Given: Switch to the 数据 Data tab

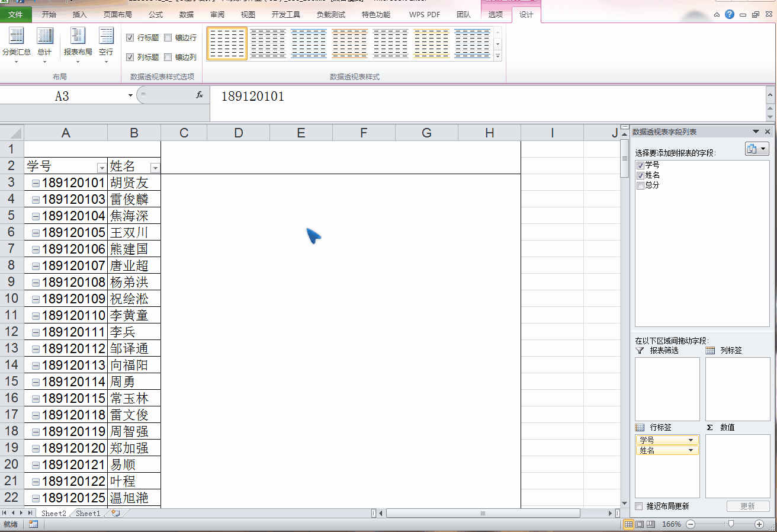Looking at the screenshot, I should pyautogui.click(x=186, y=14).
